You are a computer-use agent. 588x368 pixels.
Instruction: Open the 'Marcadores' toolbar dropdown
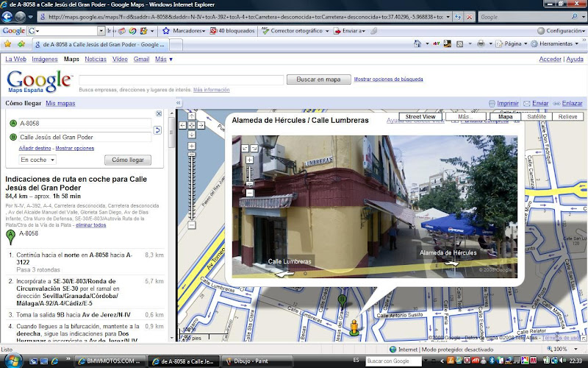click(184, 31)
